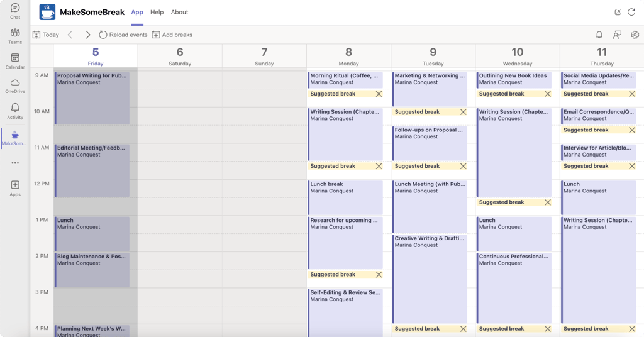Open settings gear in toolbar
The image size is (644, 337).
(635, 35)
